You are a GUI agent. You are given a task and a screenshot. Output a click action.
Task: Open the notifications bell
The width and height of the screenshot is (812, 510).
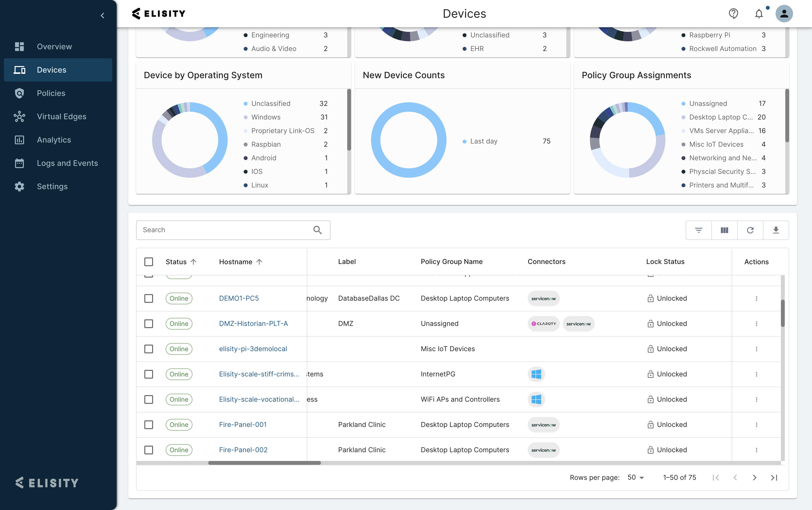(759, 14)
